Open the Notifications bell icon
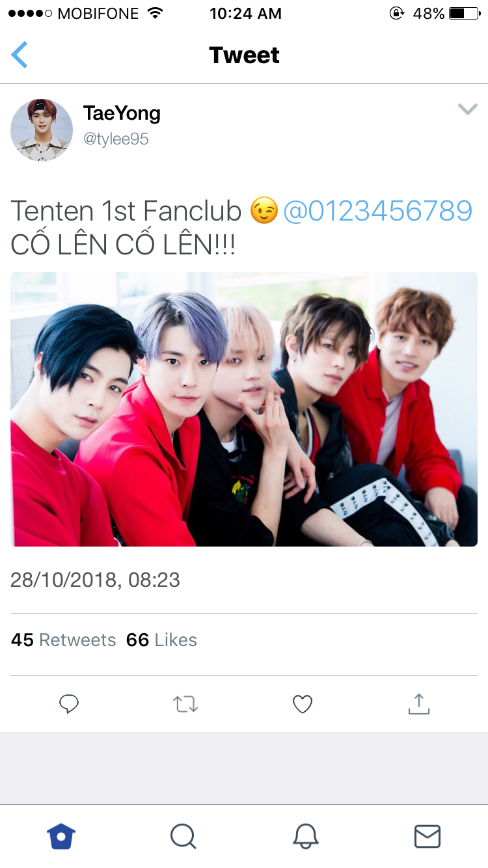The height and width of the screenshot is (868, 488). [x=305, y=836]
